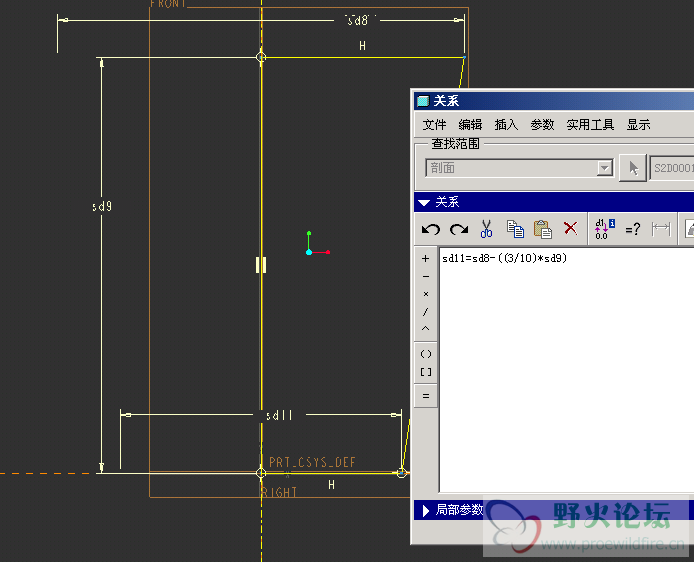Click the 关系 window title bar
This screenshot has height=562, width=694.
click(x=554, y=101)
